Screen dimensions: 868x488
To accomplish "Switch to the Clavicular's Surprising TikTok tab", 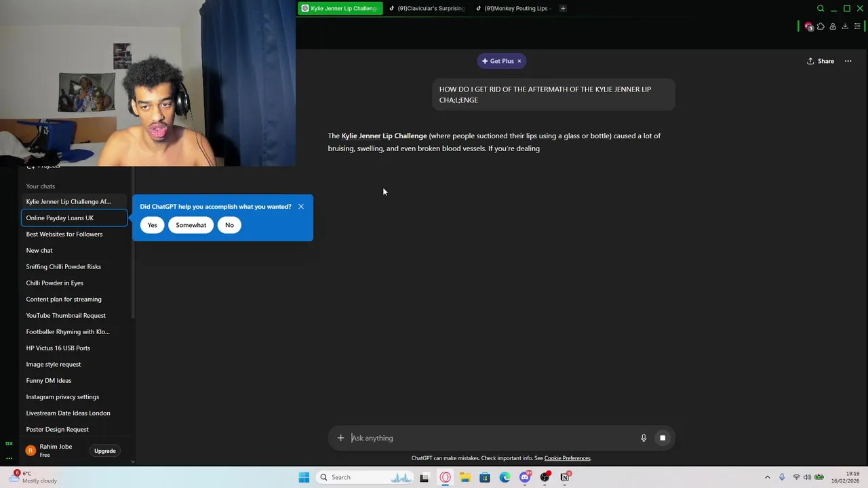I will coord(427,8).
